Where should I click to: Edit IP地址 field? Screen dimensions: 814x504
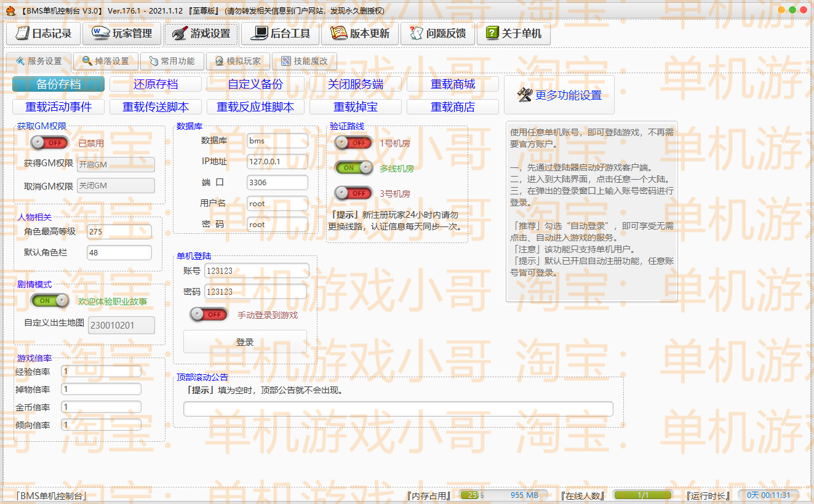(277, 162)
